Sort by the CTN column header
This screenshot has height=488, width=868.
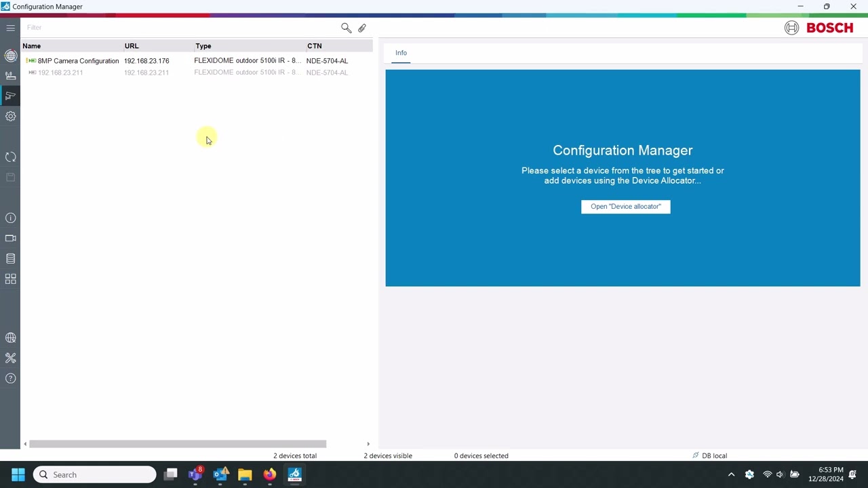[315, 46]
